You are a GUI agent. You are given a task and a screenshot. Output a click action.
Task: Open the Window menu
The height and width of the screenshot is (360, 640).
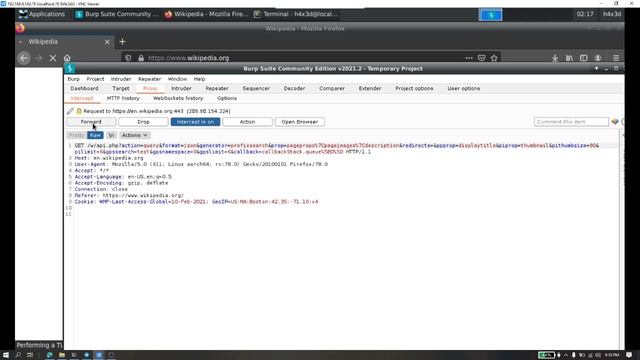[x=177, y=79]
